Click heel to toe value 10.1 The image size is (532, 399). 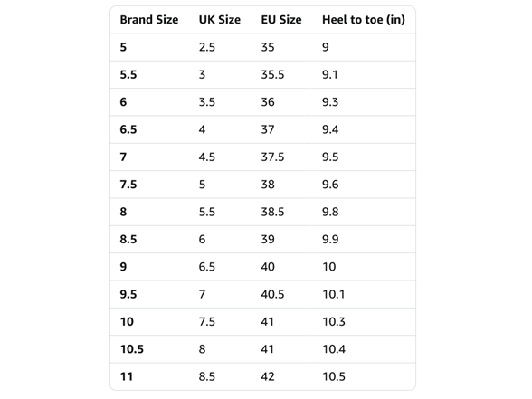(x=334, y=295)
